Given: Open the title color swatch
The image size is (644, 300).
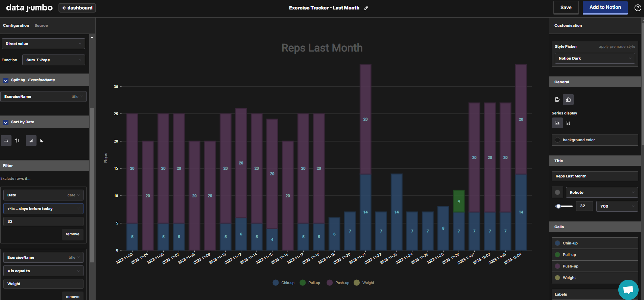Looking at the screenshot, I should coord(557,192).
